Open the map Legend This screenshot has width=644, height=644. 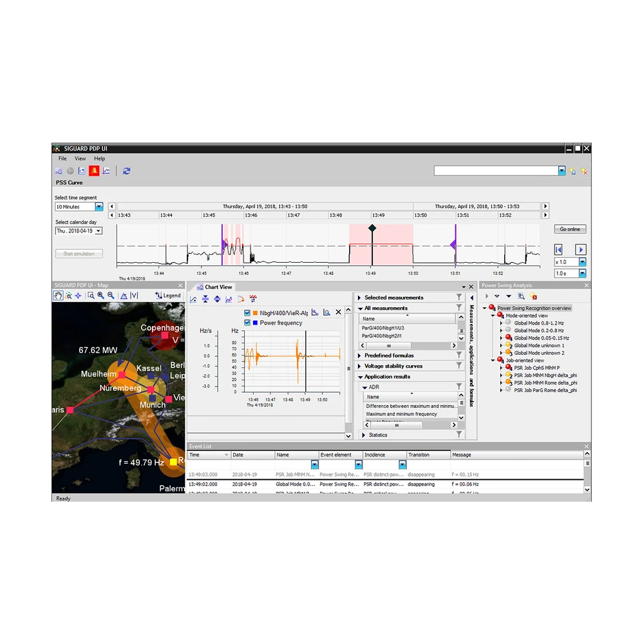tap(168, 296)
